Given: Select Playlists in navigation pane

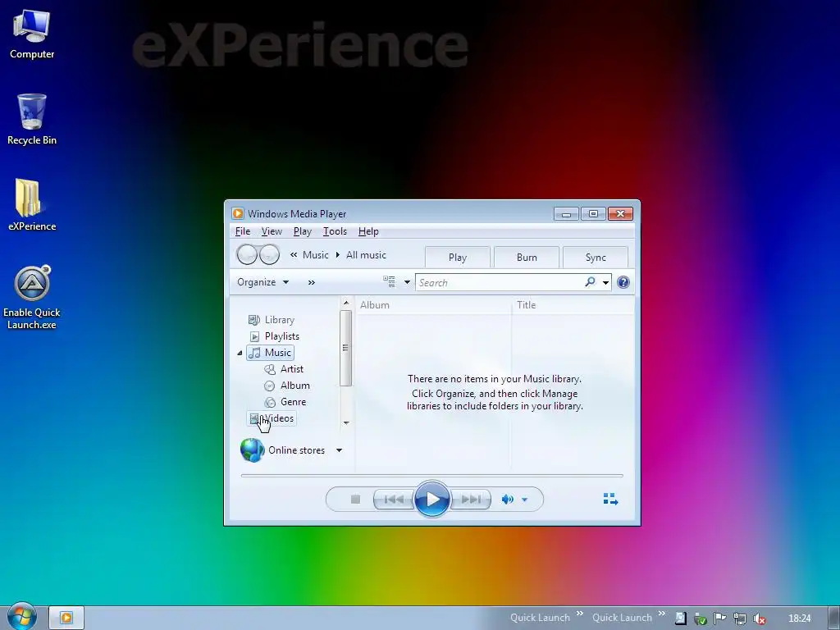Looking at the screenshot, I should point(275,336).
